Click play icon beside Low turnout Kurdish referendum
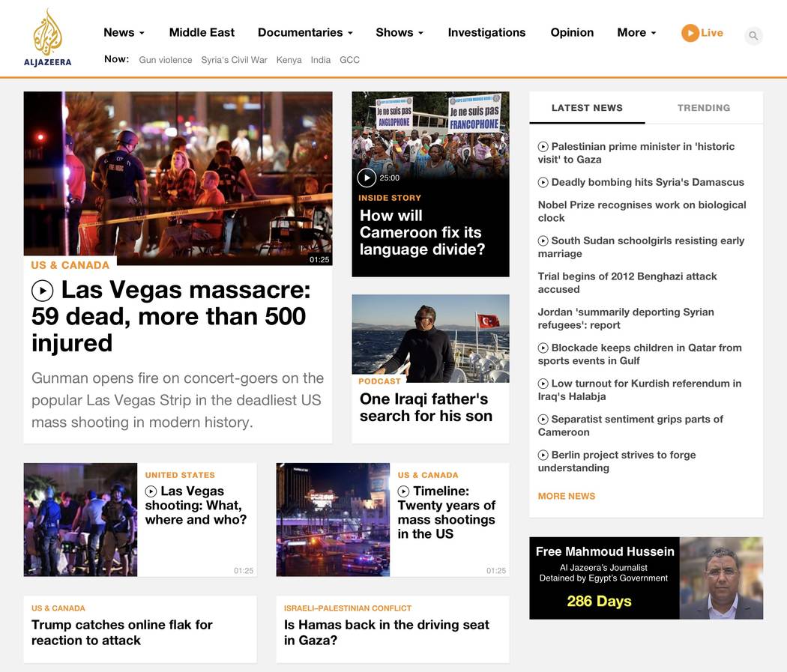Image resolution: width=787 pixels, height=672 pixels. coord(543,384)
